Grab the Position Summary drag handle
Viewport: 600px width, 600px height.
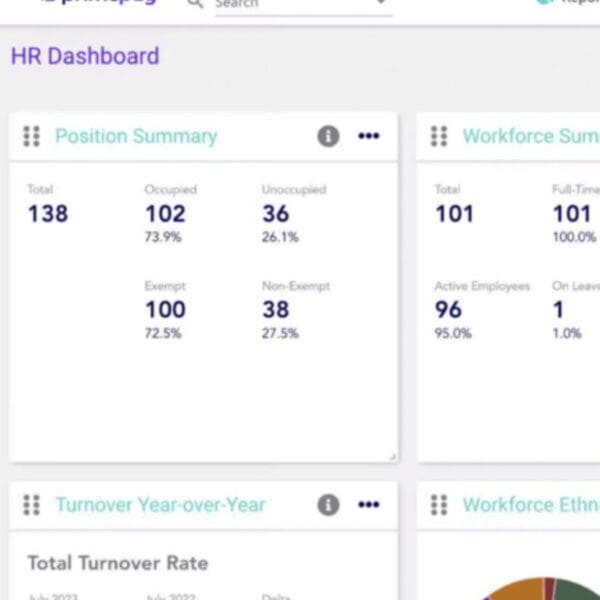[31, 136]
